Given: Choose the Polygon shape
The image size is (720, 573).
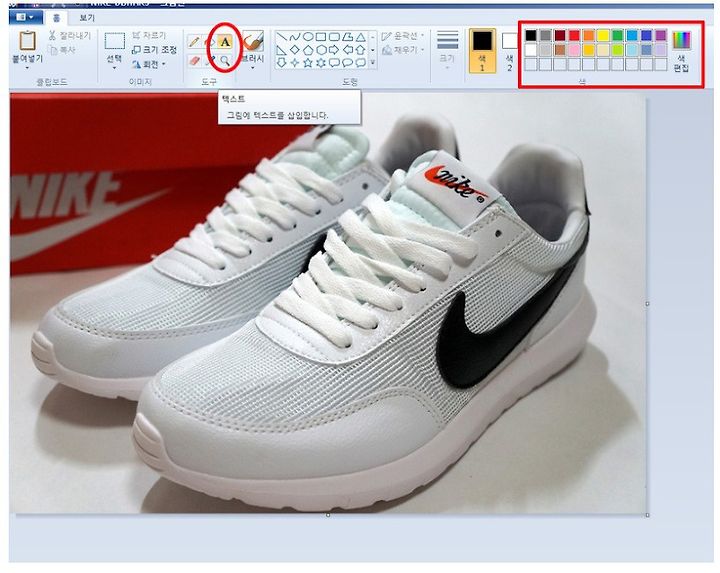Looking at the screenshot, I should pyautogui.click(x=348, y=37).
